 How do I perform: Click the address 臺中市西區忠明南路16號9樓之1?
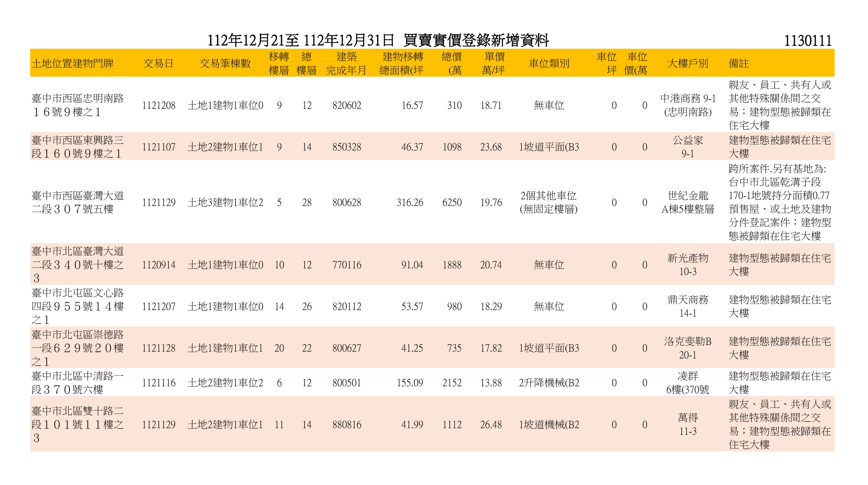pyautogui.click(x=77, y=105)
